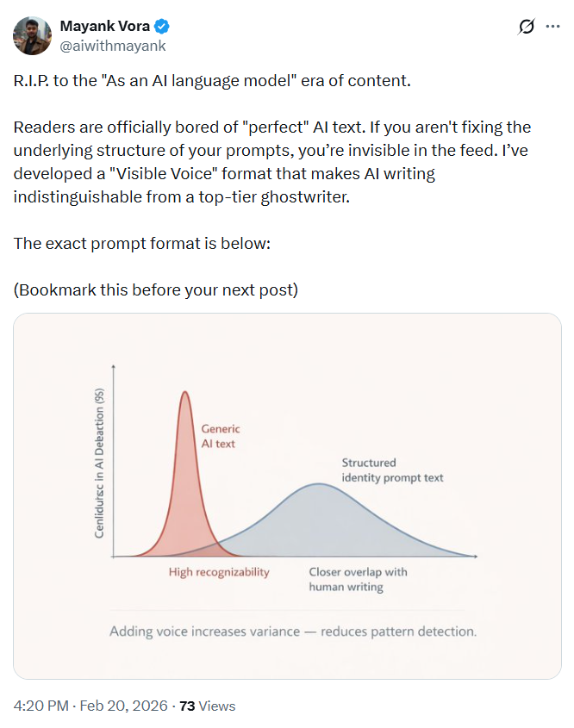This screenshot has width=574, height=728.
Task: Click 'The exact prompt format is below' line
Action: [x=142, y=244]
